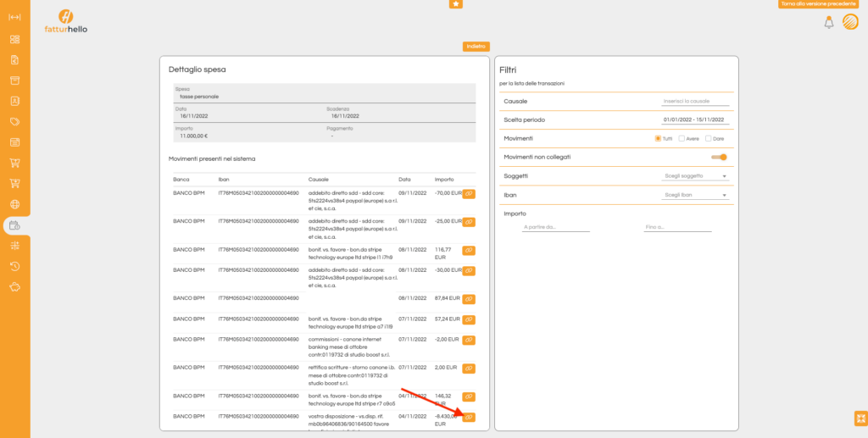Open the contacts address book icon
The image size is (868, 438).
[15, 101]
